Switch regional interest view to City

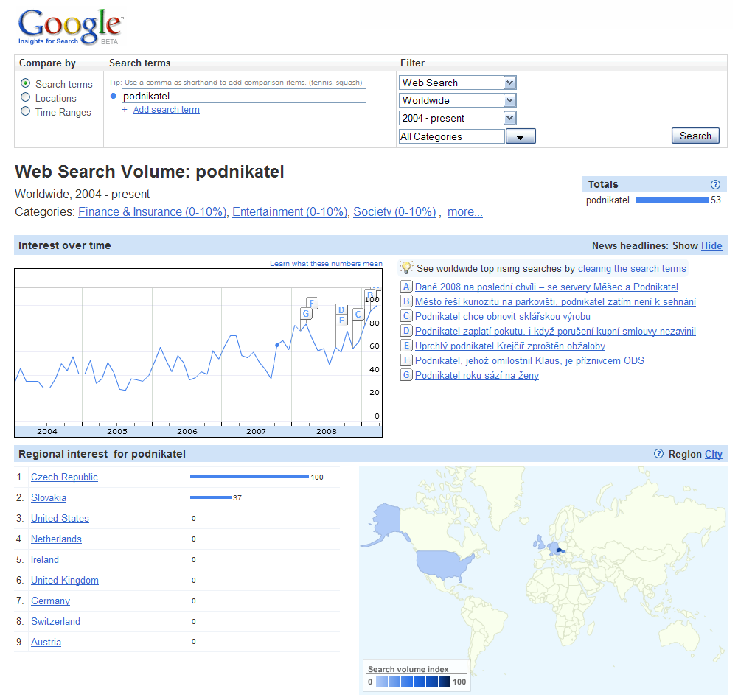[713, 454]
